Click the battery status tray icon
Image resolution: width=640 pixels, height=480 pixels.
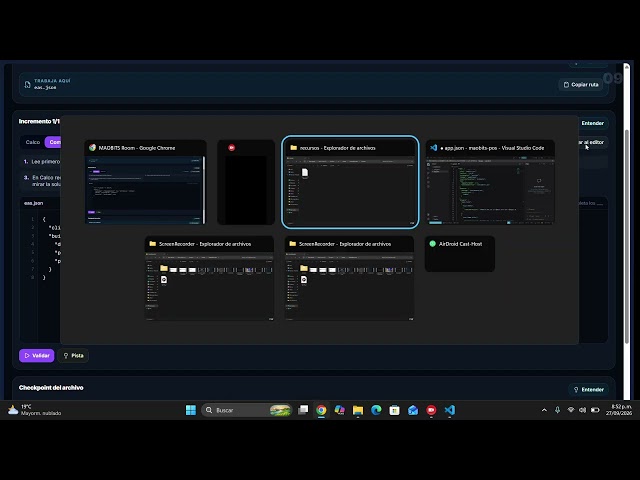tap(595, 410)
